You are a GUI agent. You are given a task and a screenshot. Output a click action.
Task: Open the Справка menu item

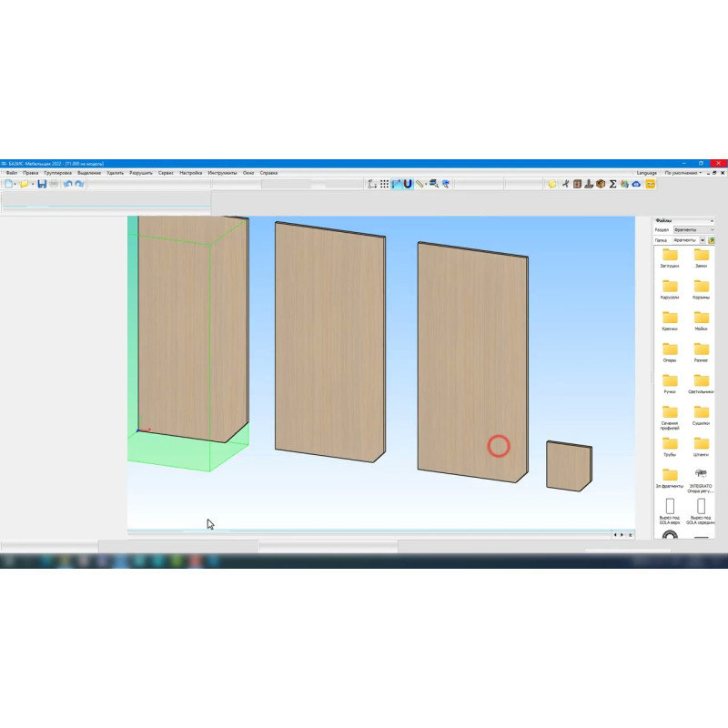(x=268, y=172)
